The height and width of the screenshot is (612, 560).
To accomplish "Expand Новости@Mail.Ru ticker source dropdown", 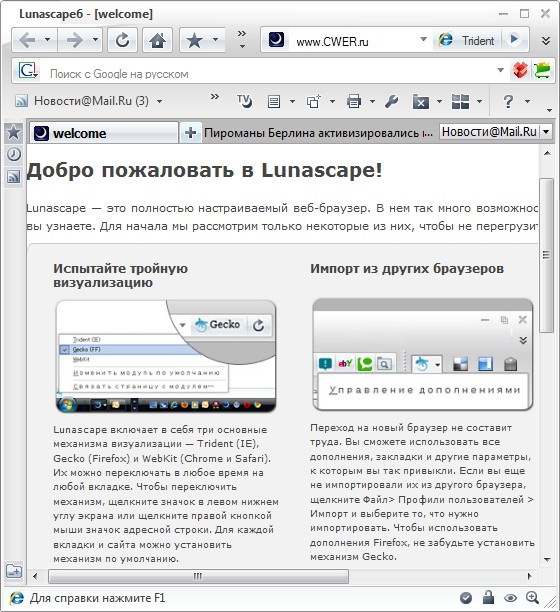I will [x=546, y=132].
